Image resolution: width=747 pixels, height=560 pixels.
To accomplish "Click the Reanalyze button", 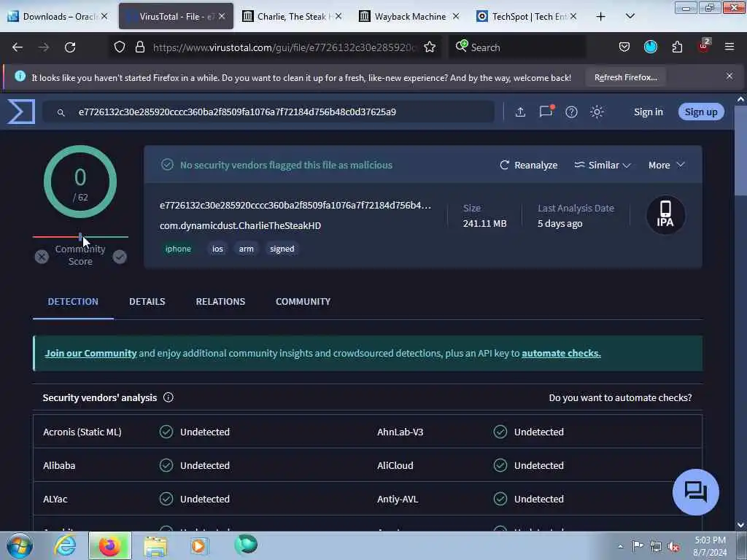I will click(x=528, y=165).
